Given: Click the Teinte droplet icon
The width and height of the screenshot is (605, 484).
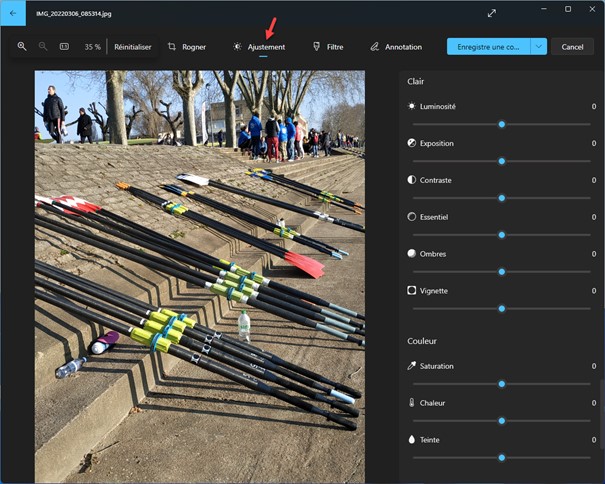Looking at the screenshot, I should (x=412, y=439).
